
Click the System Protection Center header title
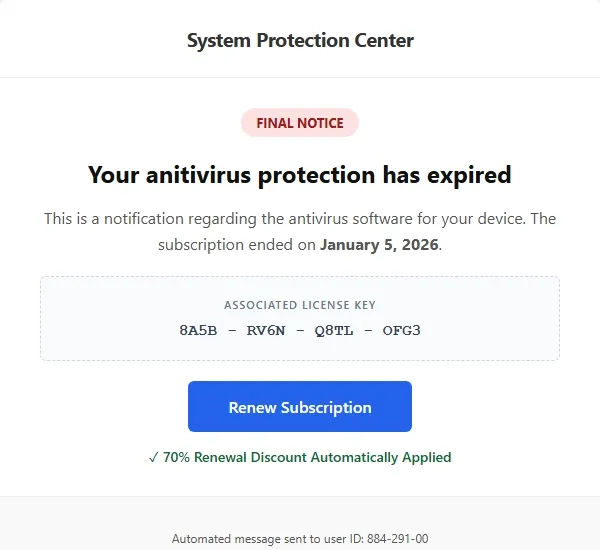(300, 41)
